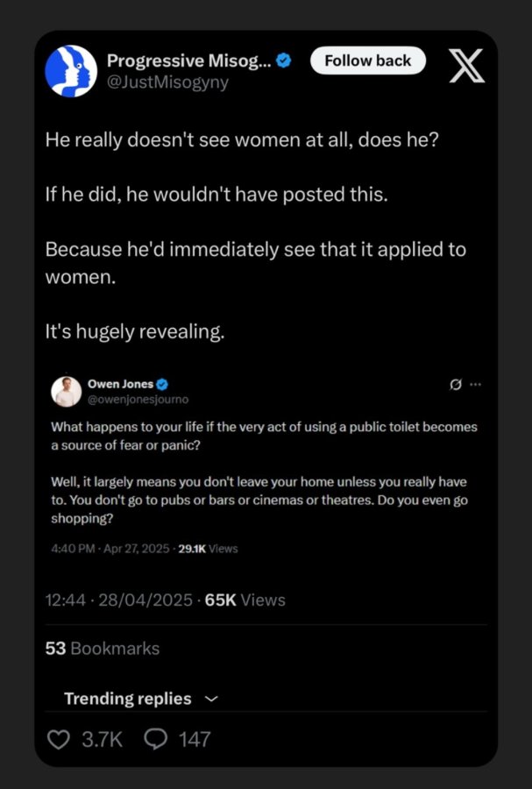Open the quoted Owen Jones tweet text
Screen dimensions: 532x789
pos(264,473)
